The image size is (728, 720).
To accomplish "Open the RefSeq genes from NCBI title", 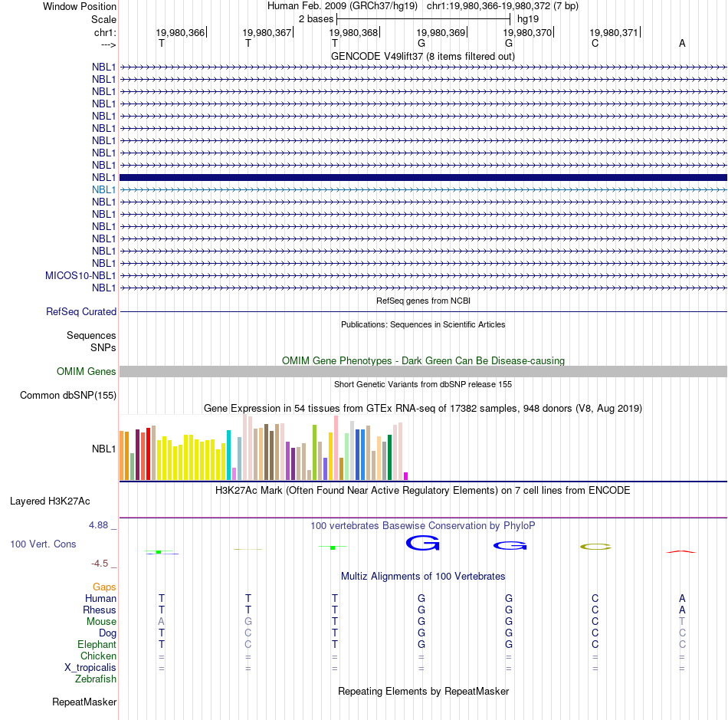I will 423,301.
